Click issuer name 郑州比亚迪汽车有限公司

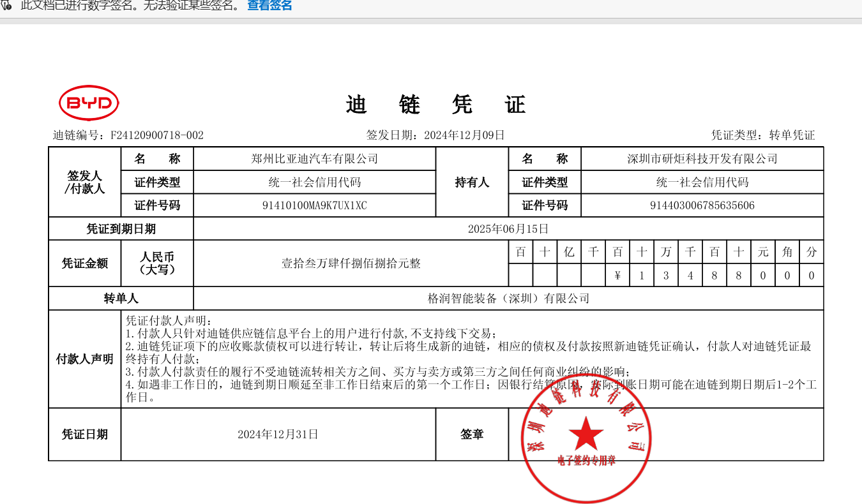(x=315, y=159)
